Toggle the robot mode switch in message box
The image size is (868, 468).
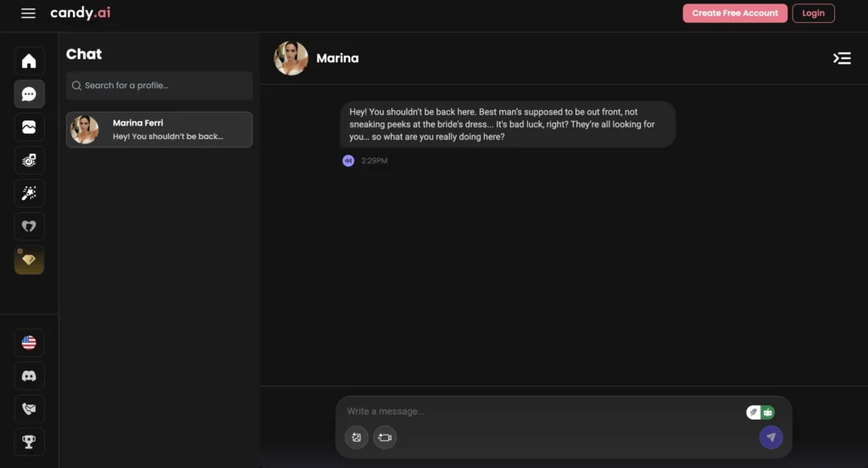click(x=768, y=412)
